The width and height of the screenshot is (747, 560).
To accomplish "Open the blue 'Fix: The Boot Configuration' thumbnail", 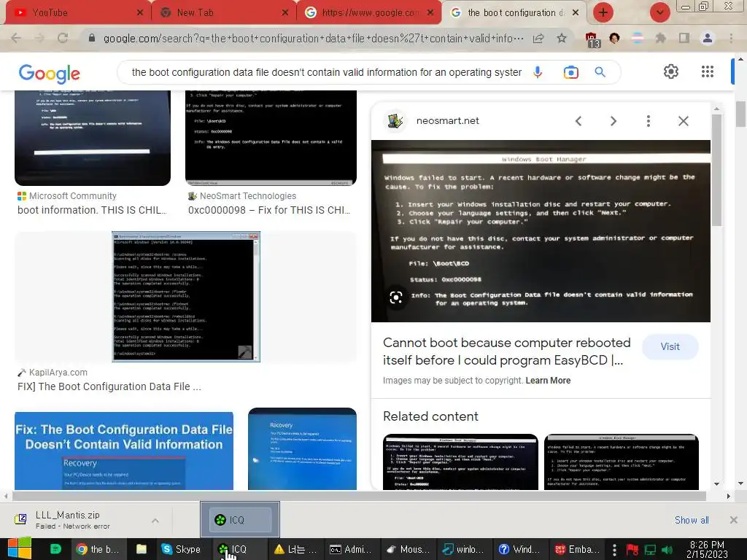I will point(124,451).
